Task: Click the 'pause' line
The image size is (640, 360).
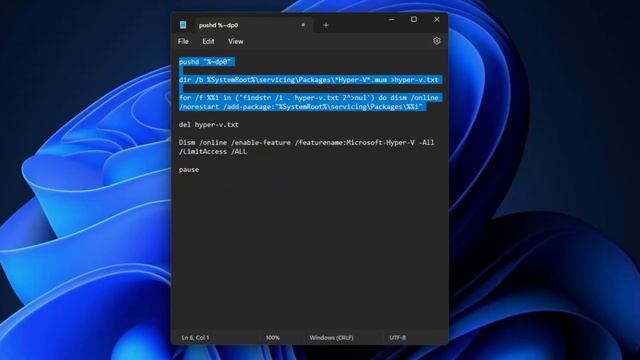Action: [x=189, y=169]
